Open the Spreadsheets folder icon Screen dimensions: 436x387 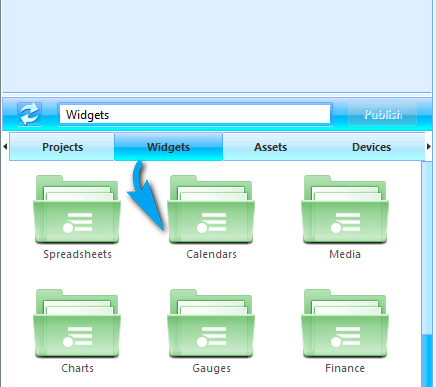pyautogui.click(x=77, y=209)
